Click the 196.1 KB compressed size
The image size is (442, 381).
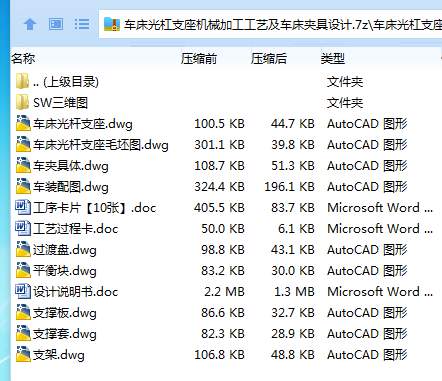click(x=289, y=187)
